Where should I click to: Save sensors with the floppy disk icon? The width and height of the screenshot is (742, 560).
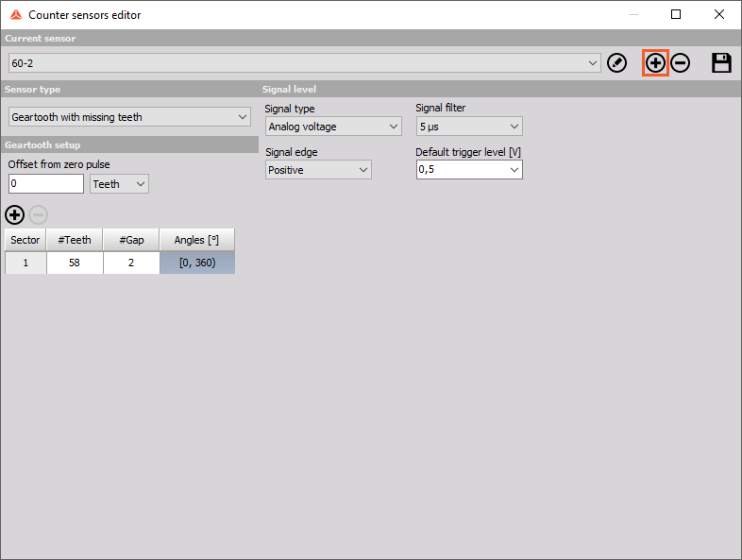point(721,63)
